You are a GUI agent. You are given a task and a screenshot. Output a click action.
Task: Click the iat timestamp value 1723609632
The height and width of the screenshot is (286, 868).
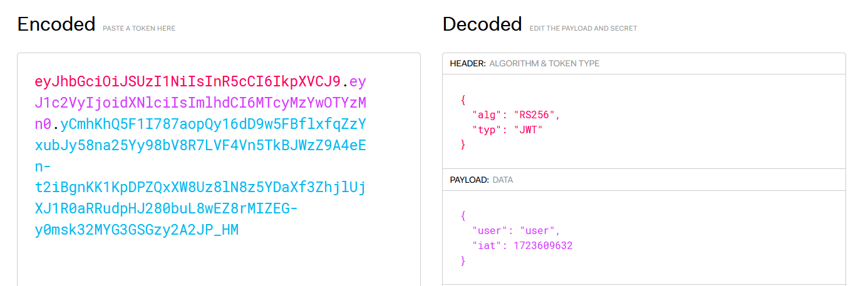point(543,245)
